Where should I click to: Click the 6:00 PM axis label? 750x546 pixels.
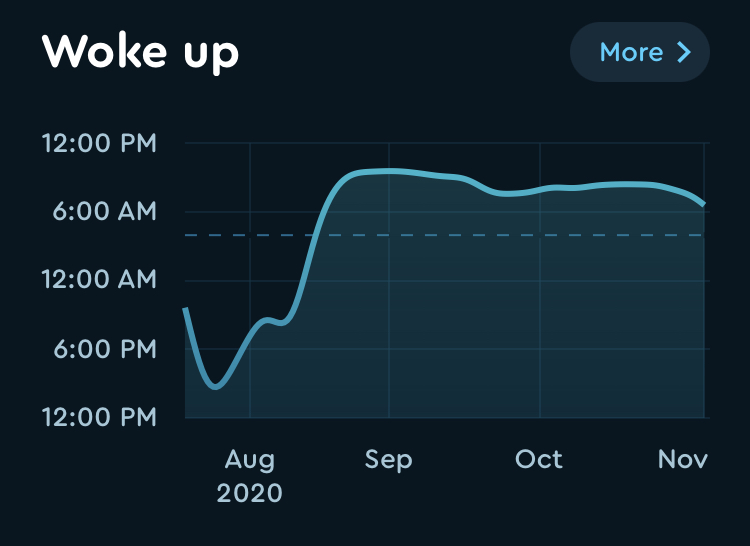pyautogui.click(x=105, y=349)
